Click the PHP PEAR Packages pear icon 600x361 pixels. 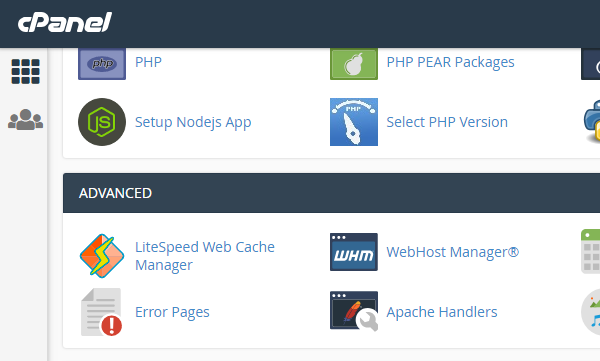pyautogui.click(x=354, y=64)
